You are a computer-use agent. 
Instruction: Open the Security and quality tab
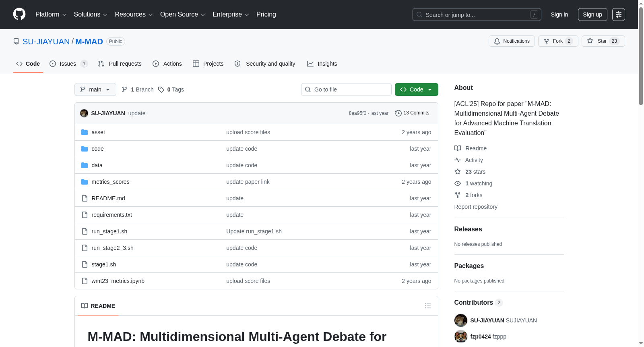pos(265,64)
